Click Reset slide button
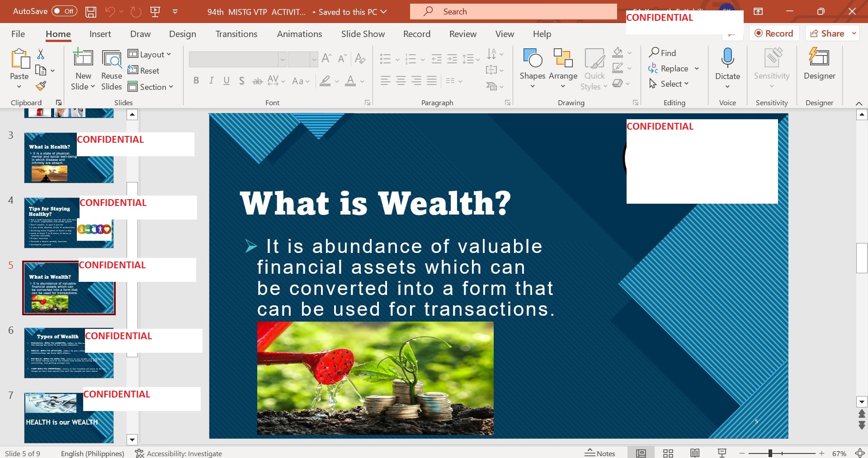The height and width of the screenshot is (458, 868). coord(144,70)
